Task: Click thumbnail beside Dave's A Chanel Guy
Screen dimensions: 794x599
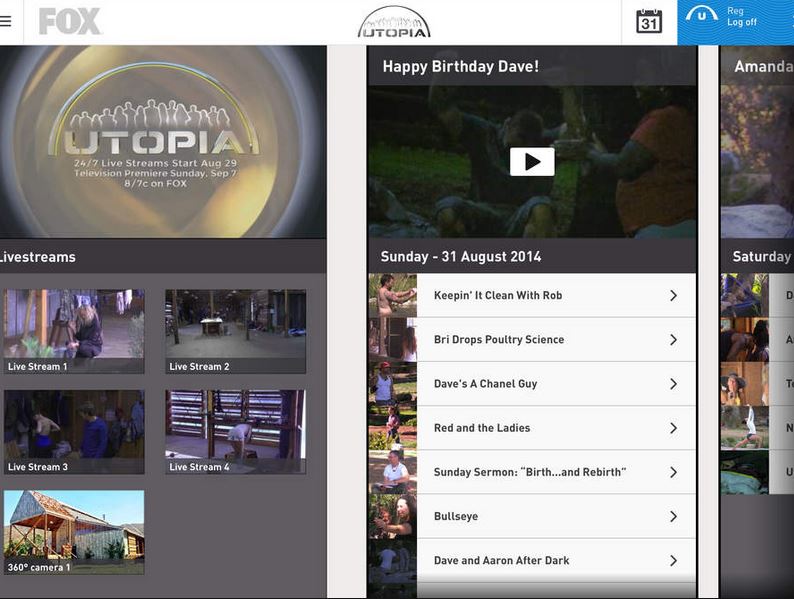Action: (393, 384)
